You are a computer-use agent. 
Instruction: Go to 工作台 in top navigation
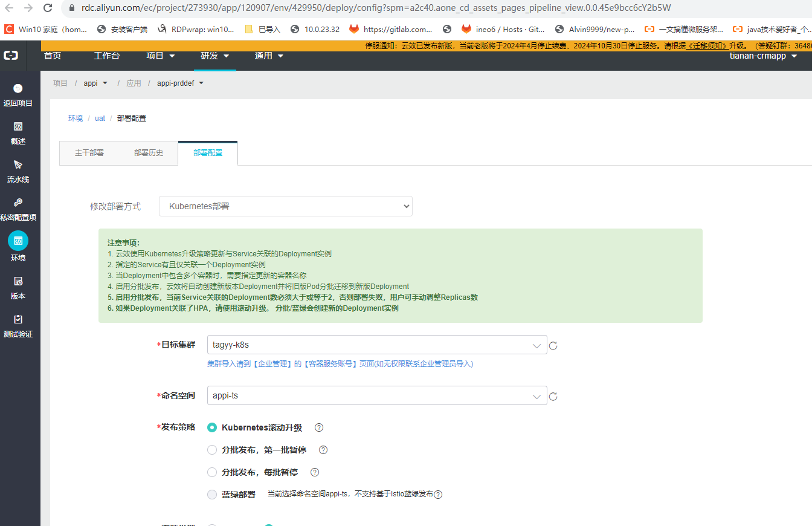pos(107,56)
